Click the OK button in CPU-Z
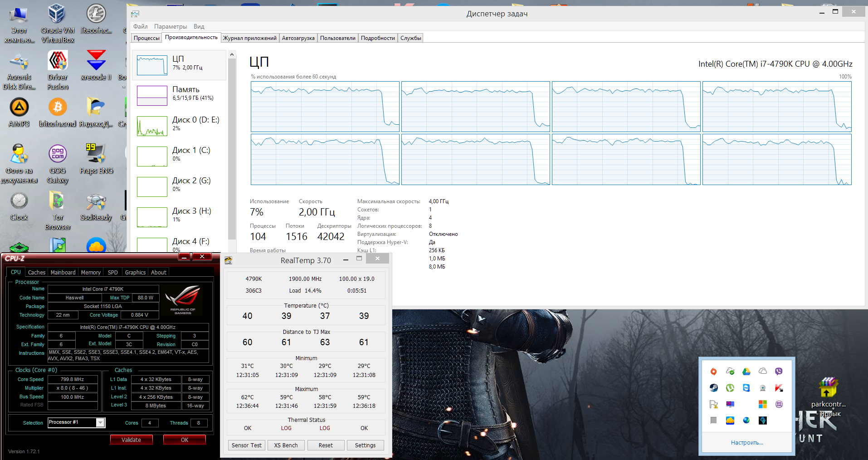The image size is (868, 460). (x=185, y=440)
